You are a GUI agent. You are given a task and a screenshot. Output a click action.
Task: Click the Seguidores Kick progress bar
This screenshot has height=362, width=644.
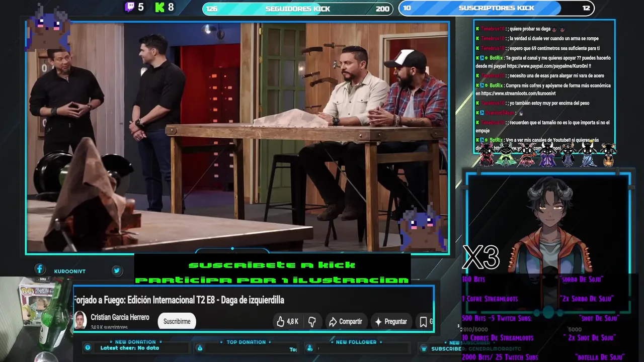click(x=297, y=9)
